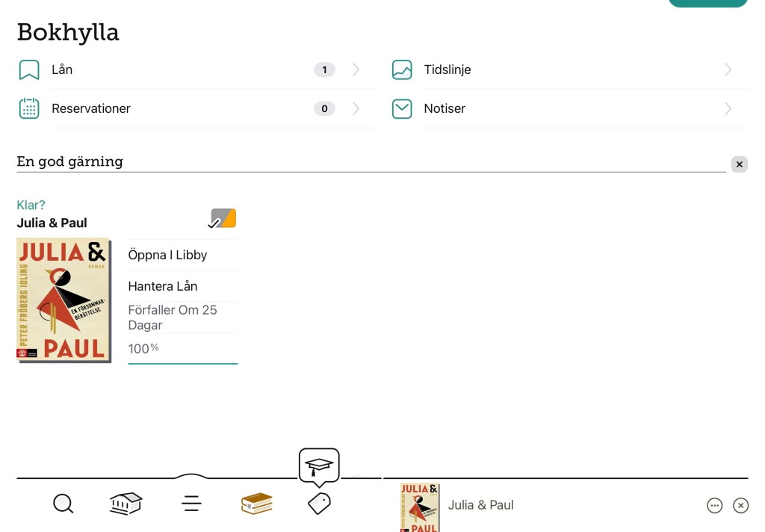This screenshot has height=532, width=765.
Task: Click the 100% reading progress bar
Action: pos(182,350)
